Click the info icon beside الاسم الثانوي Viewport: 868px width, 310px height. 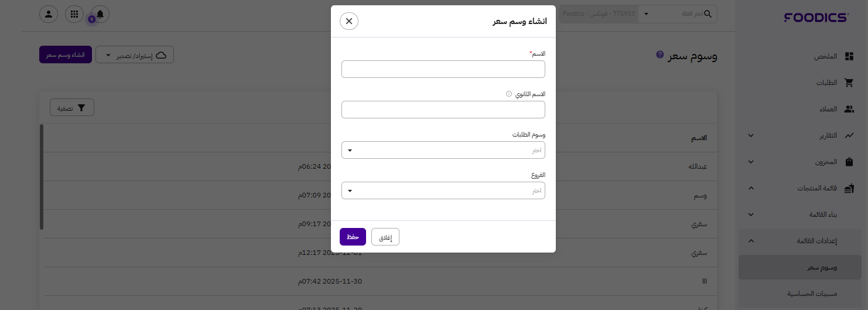509,94
